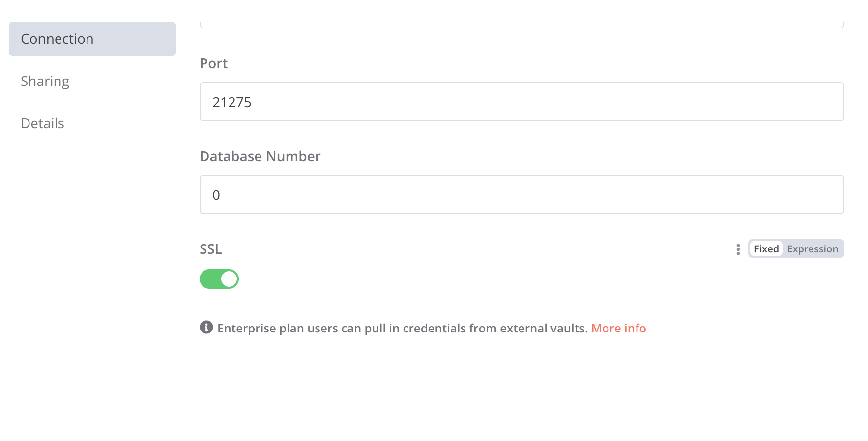Switch SSL to Expression mode
Viewport: 868px width, 441px height.
coord(812,249)
